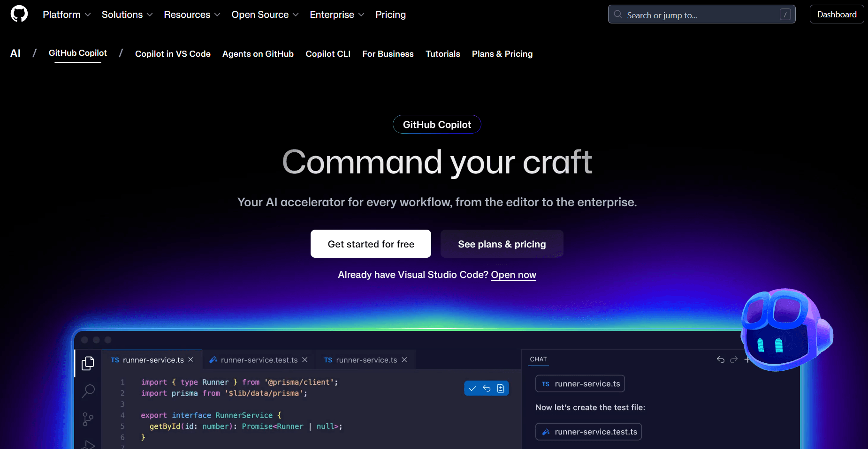Expand the Platform navigation dropdown
868x449 pixels.
click(66, 15)
